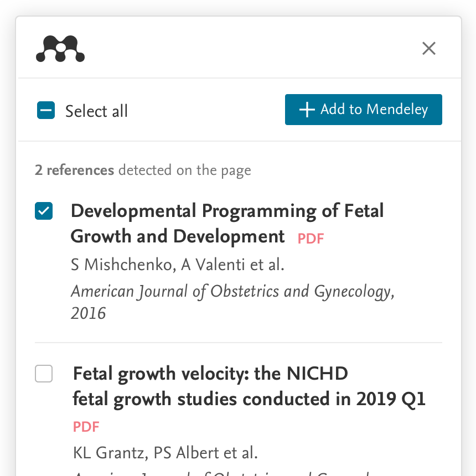The width and height of the screenshot is (476, 476).
Task: Click American Journal of Obstetrics and Gynecology 2016
Action: tap(232, 302)
